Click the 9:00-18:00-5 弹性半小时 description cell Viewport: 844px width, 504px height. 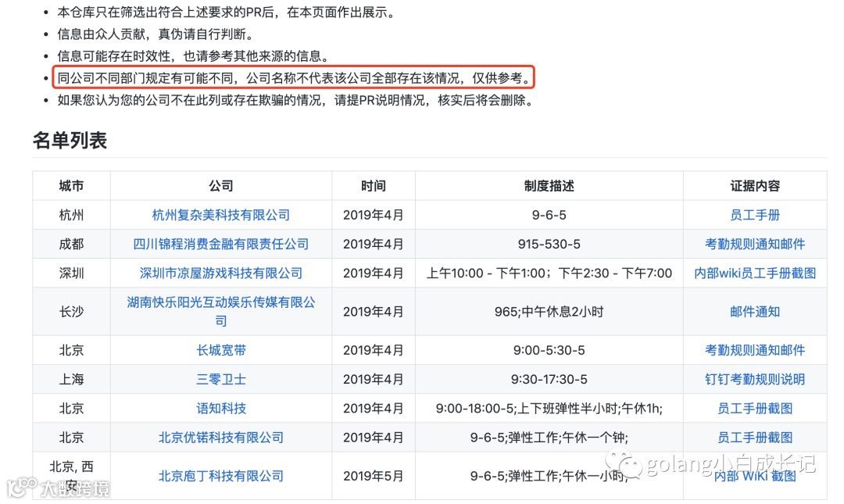[x=549, y=409]
